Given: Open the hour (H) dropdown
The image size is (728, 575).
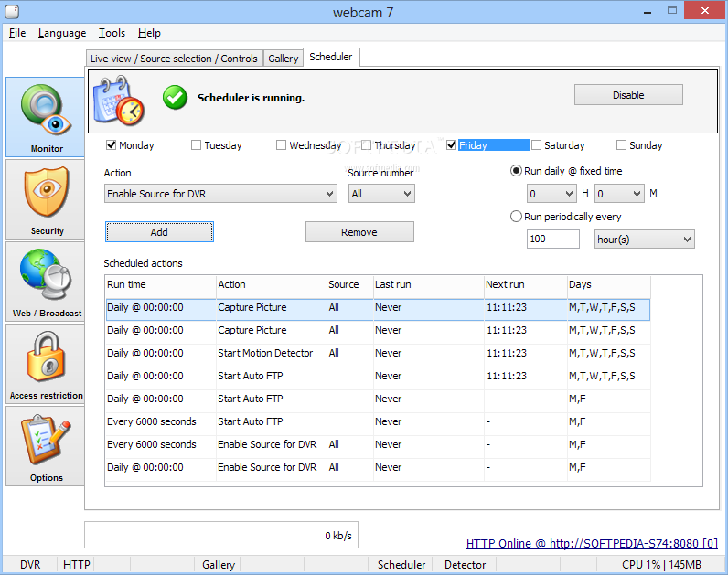Looking at the screenshot, I should point(551,194).
